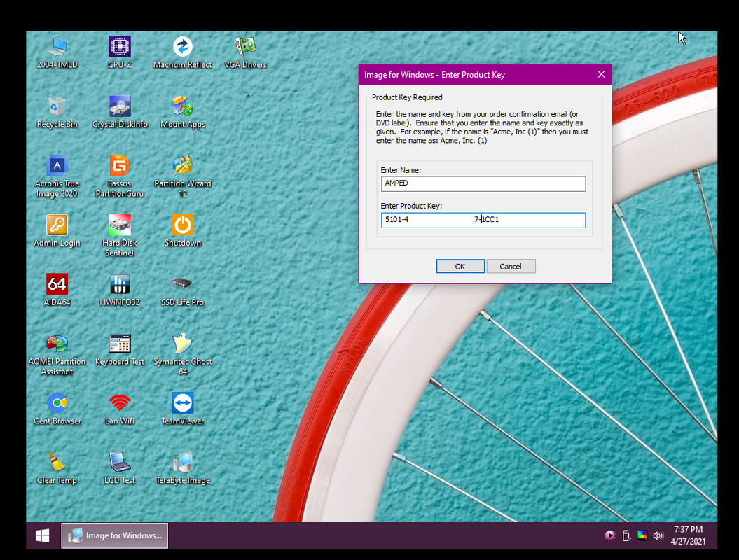Open the Windows Start menu
Screen dimensions: 739x560
pos(43,535)
